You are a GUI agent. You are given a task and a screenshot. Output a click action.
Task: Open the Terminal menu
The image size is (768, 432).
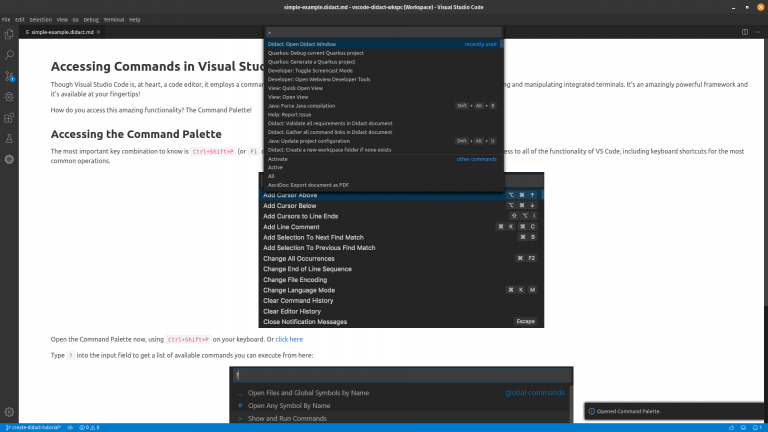coord(113,19)
